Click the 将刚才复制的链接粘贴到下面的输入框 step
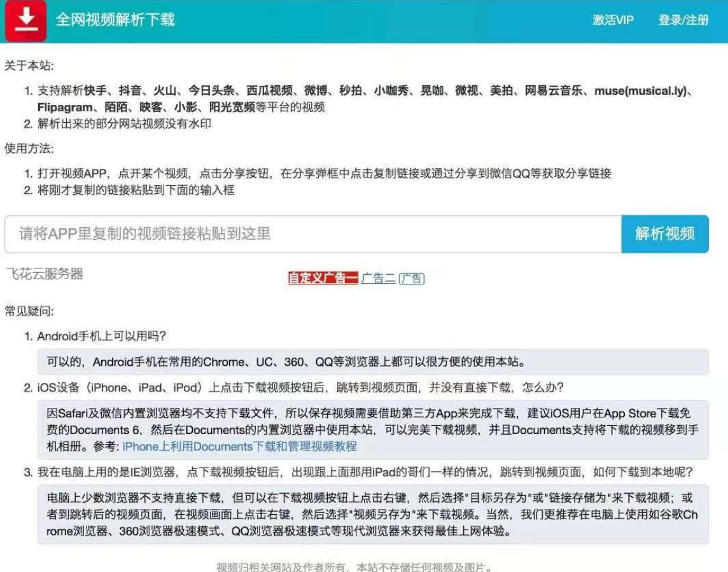728x572 pixels. pos(136,190)
